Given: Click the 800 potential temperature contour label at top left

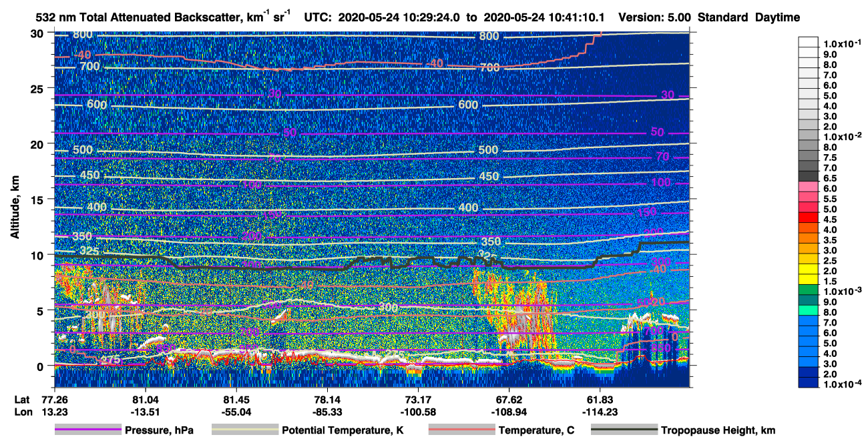Looking at the screenshot, I should [x=83, y=35].
